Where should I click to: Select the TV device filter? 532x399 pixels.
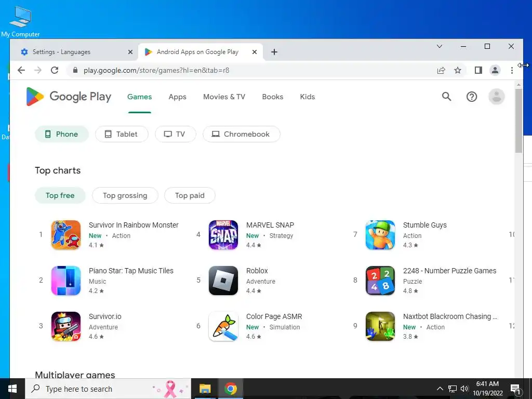click(x=176, y=134)
